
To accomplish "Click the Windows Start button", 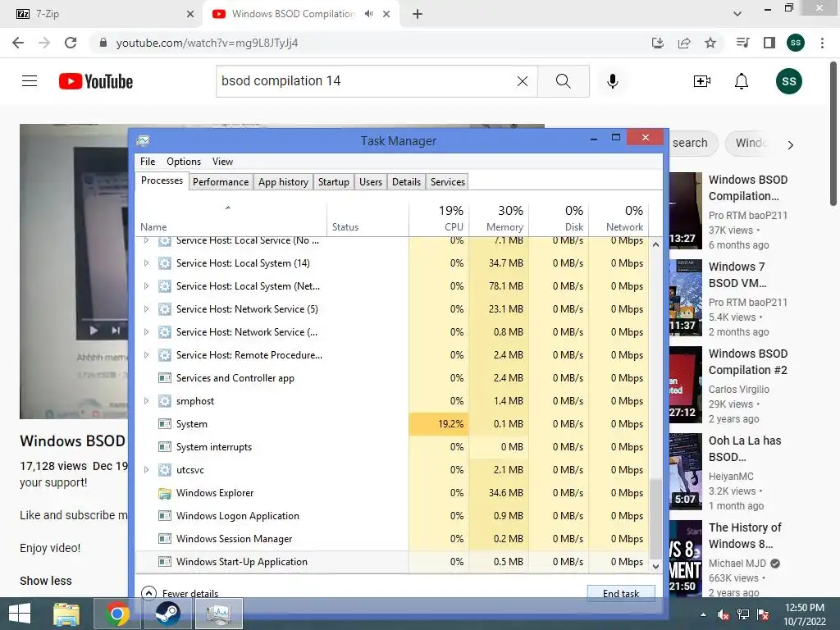I will [20, 614].
